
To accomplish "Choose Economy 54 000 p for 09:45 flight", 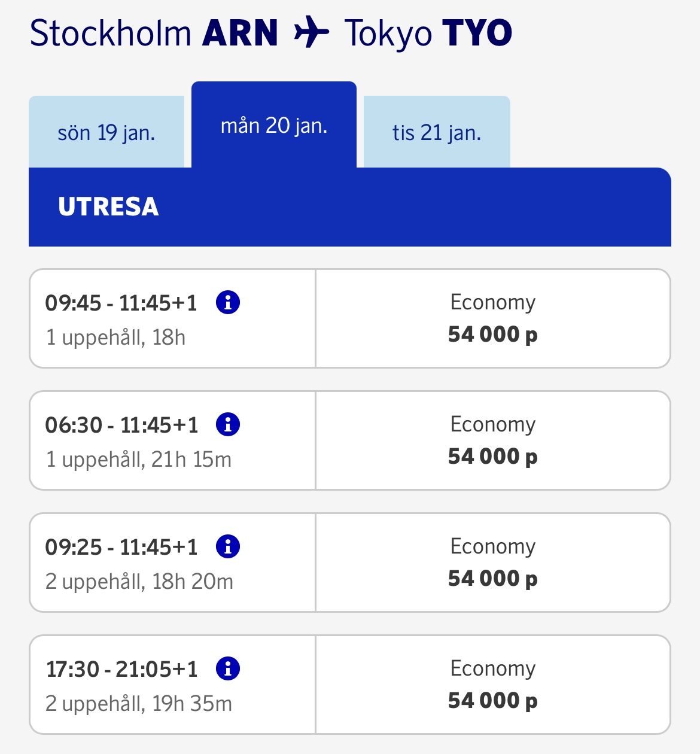I will pos(492,318).
